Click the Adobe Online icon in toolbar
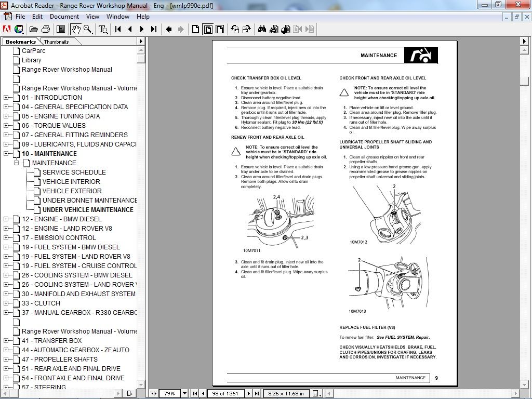The image size is (532, 399). click(x=6, y=29)
